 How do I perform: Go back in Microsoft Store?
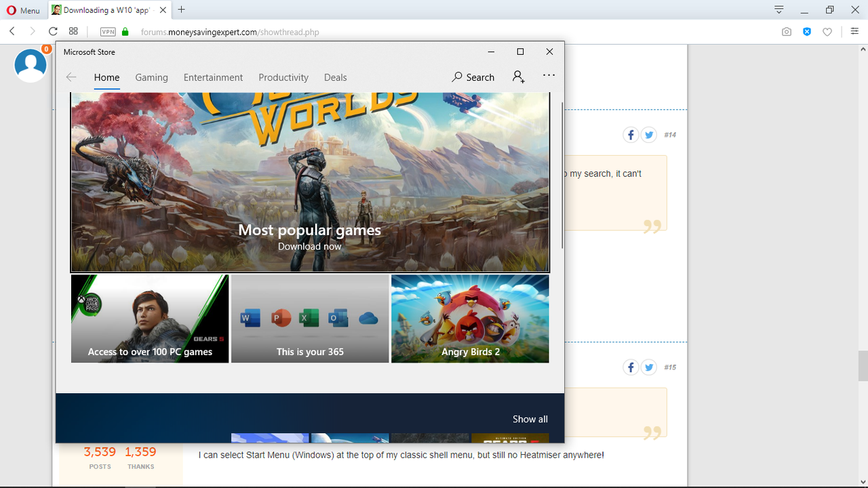click(71, 77)
